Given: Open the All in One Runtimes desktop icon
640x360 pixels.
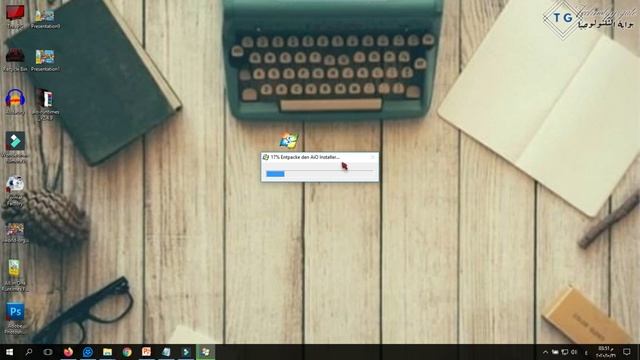Looking at the screenshot, I should [14, 274].
